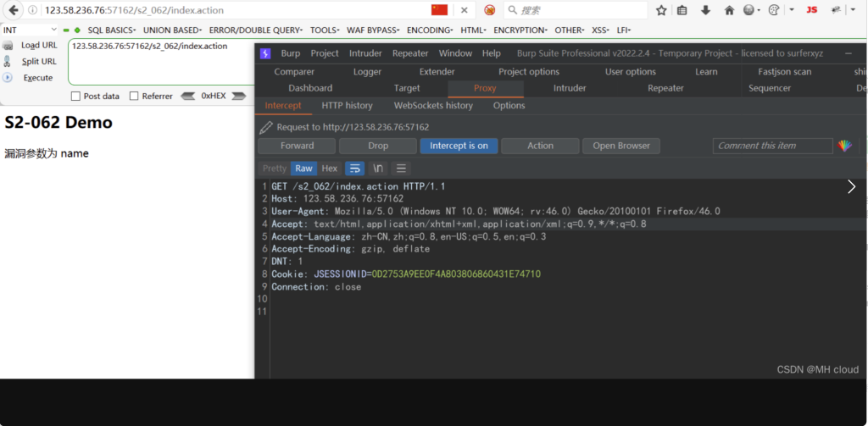Open the bookmarks list clipboard icon
This screenshot has height=426, width=868.
(682, 10)
